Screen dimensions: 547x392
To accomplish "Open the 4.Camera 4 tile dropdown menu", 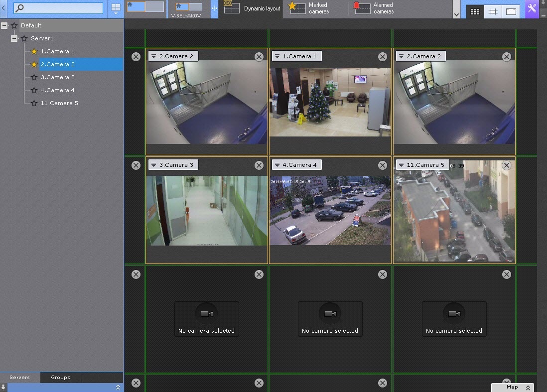I will 277,165.
